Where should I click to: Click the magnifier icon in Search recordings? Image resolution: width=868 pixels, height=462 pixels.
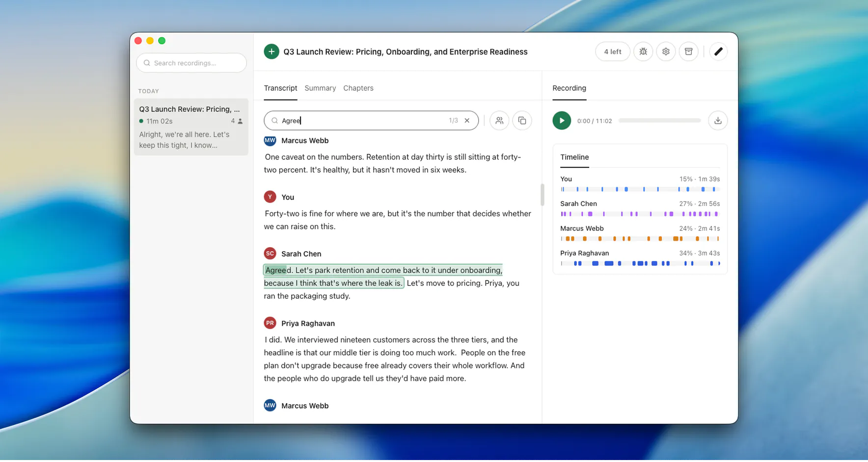(147, 63)
